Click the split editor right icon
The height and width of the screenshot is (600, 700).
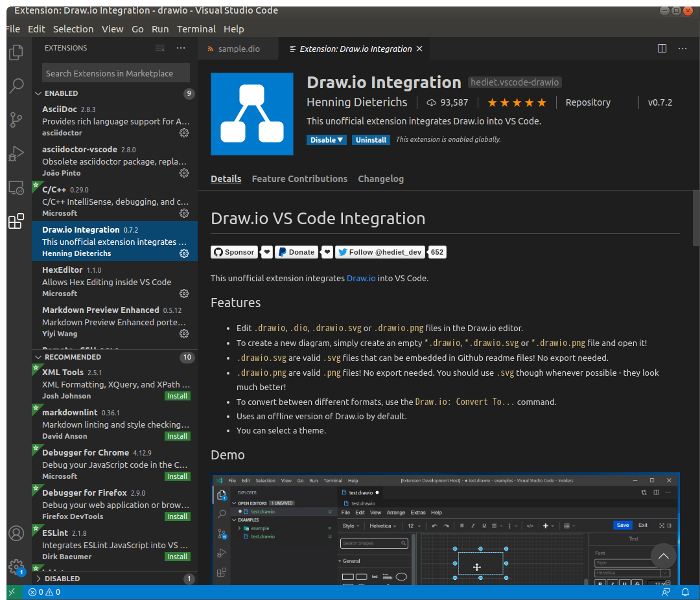(x=662, y=49)
